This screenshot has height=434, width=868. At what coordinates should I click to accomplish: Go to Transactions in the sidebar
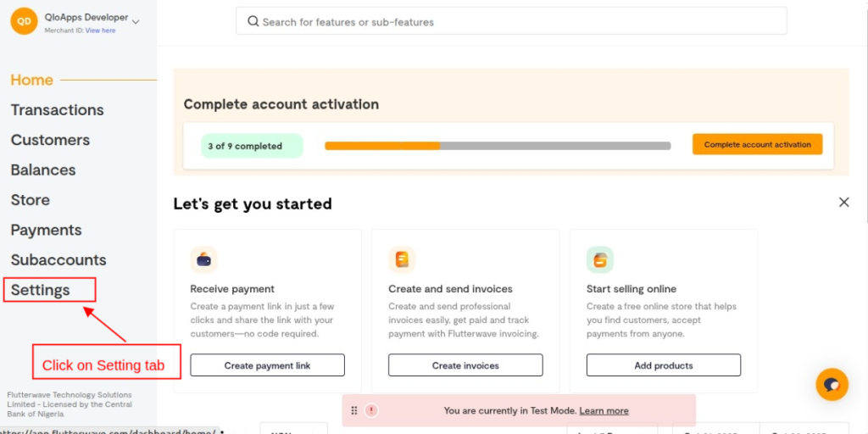point(57,110)
